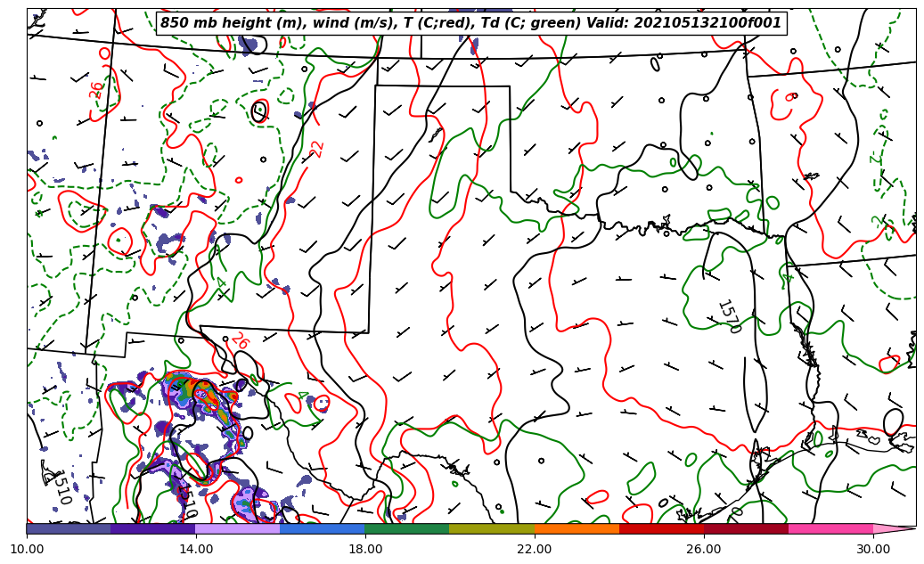Click the 22.00 colorbar tick label
Viewport: 924px width, 564px height.
[535, 549]
